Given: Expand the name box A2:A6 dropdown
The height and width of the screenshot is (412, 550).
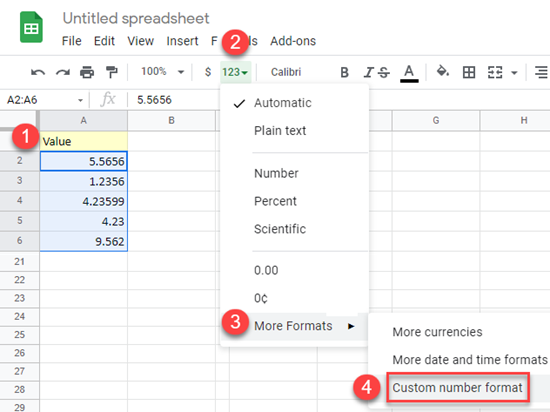Looking at the screenshot, I should pyautogui.click(x=80, y=101).
